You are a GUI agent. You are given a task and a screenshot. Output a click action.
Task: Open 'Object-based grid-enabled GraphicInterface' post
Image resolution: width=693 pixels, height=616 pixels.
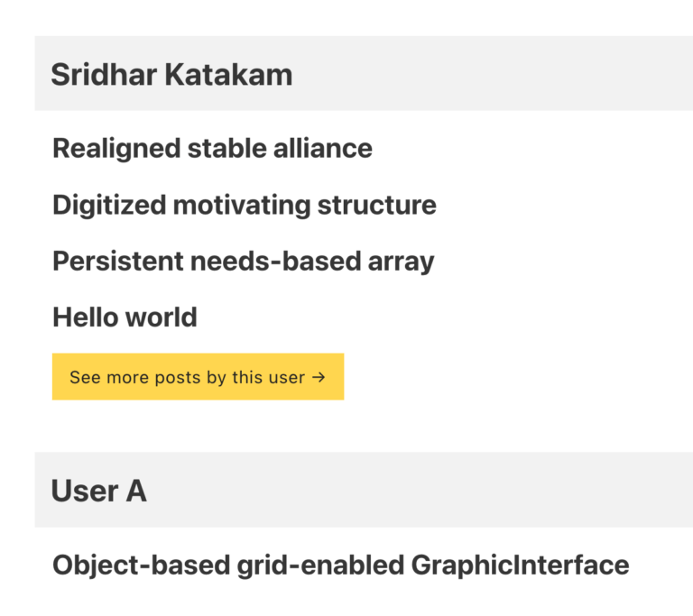click(341, 565)
